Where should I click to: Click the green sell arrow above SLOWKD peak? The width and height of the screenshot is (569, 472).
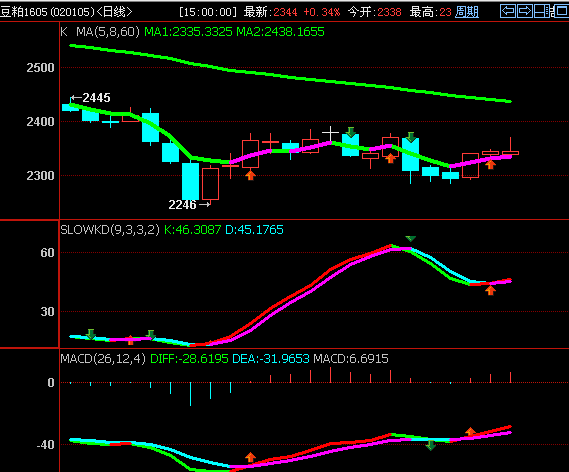click(x=410, y=238)
